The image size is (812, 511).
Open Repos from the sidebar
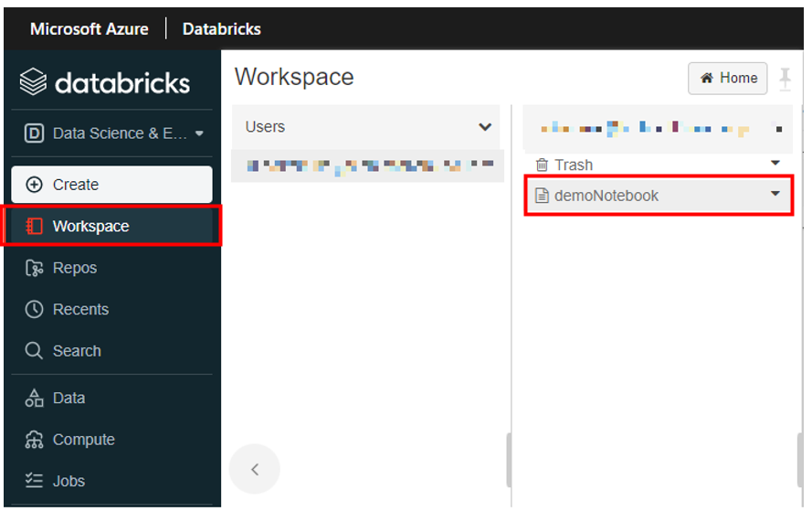click(x=111, y=268)
